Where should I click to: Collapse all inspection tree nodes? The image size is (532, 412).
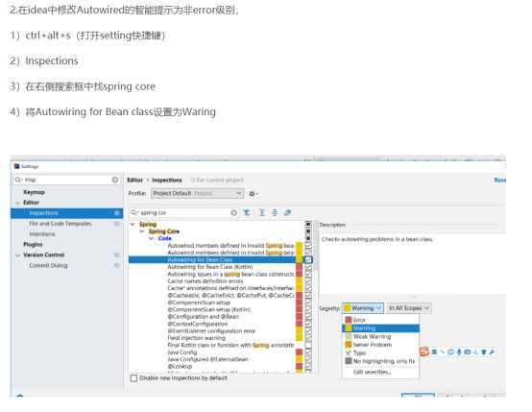(275, 212)
